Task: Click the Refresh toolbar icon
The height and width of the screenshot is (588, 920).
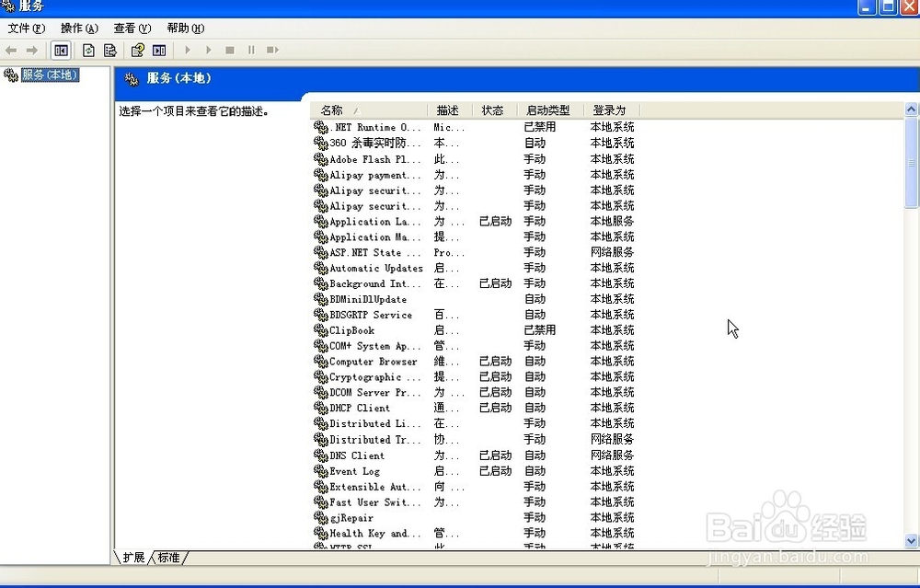Action: (x=88, y=51)
